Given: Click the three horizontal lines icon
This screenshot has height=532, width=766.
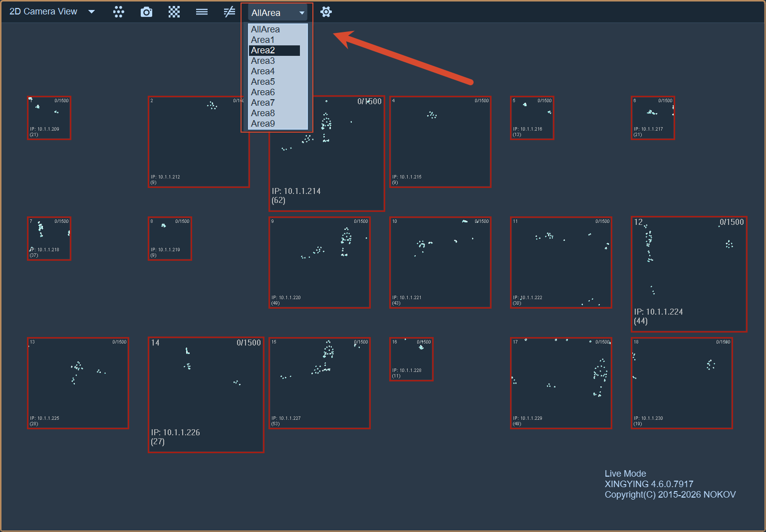Looking at the screenshot, I should 202,12.
